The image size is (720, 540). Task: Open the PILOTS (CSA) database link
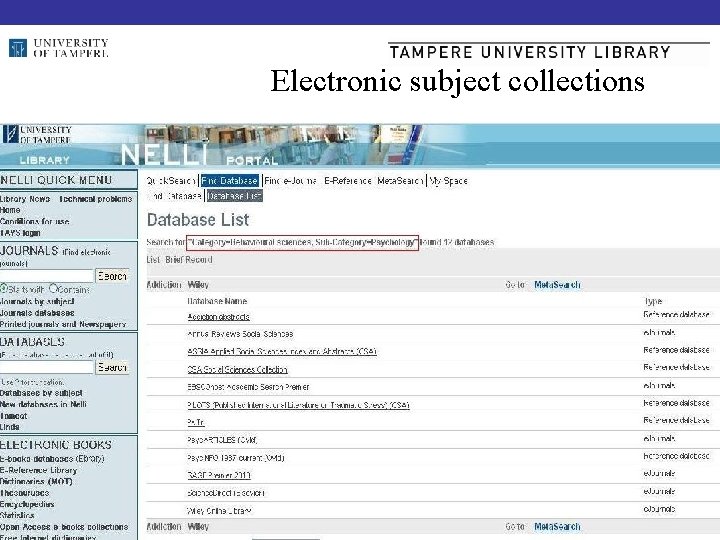pos(298,405)
